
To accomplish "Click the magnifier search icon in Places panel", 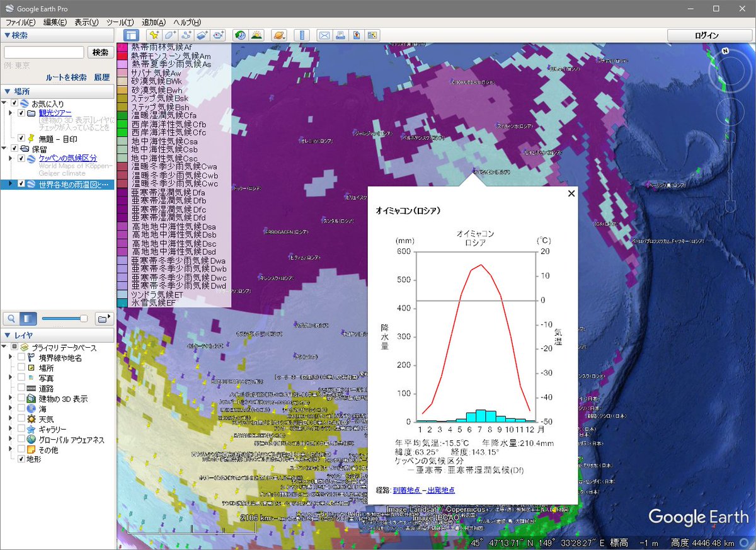I will click(11, 319).
